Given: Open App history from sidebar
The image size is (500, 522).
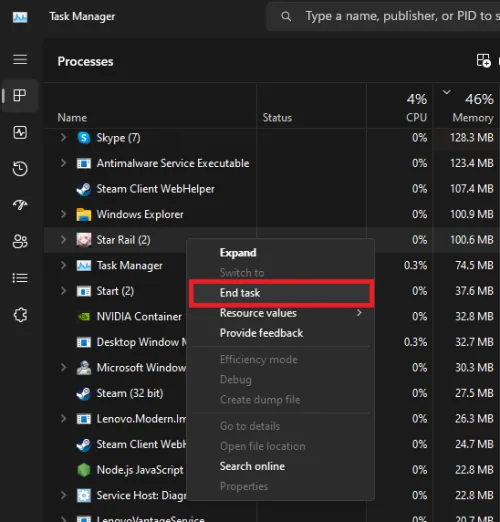Looking at the screenshot, I should coord(20,168).
